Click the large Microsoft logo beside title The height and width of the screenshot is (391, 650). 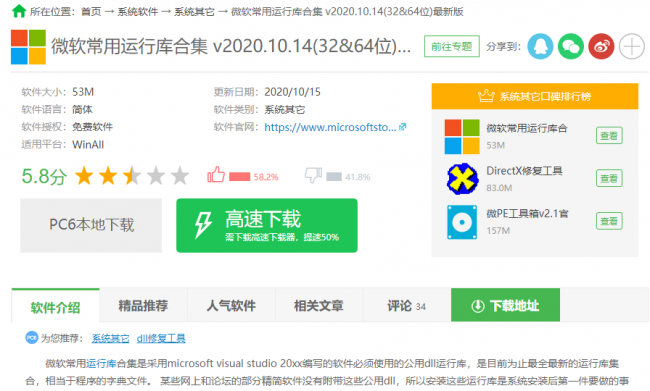28,47
